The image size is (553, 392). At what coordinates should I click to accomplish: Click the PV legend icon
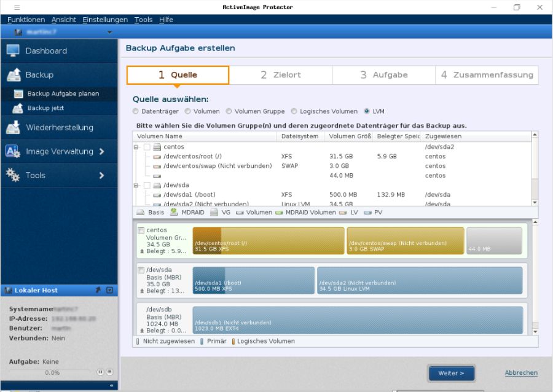coord(368,213)
